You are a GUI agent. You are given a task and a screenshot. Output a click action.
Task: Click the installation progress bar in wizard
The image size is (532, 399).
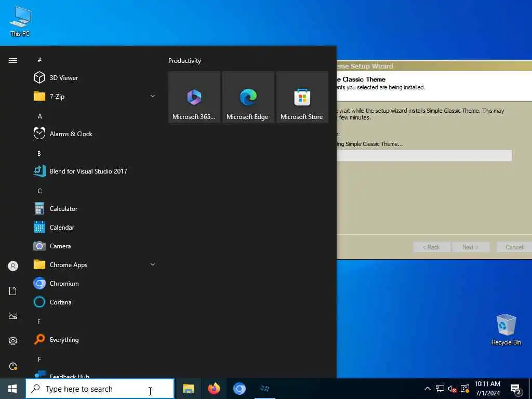pos(424,156)
